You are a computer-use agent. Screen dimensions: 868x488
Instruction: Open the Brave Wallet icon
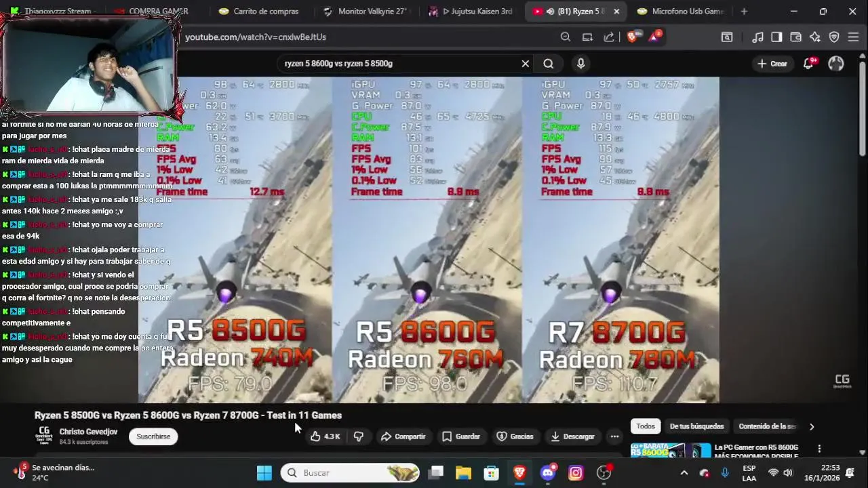(796, 37)
